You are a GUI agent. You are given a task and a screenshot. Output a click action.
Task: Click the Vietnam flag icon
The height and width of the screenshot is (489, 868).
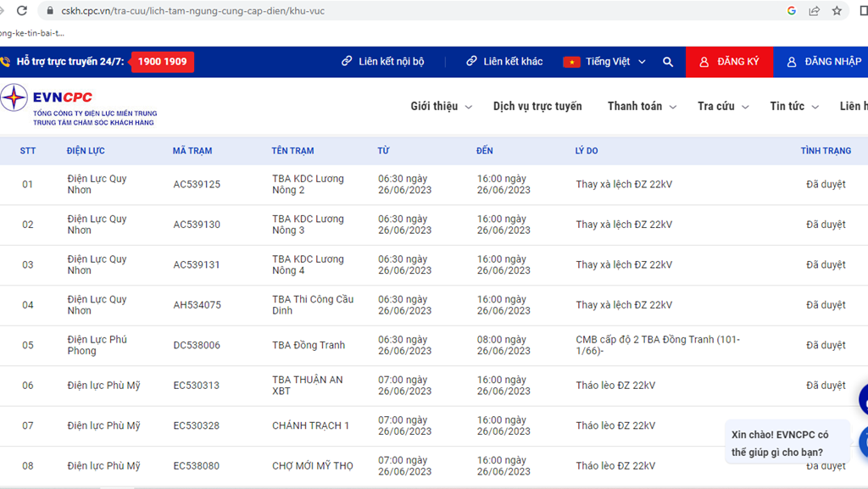pos(571,62)
